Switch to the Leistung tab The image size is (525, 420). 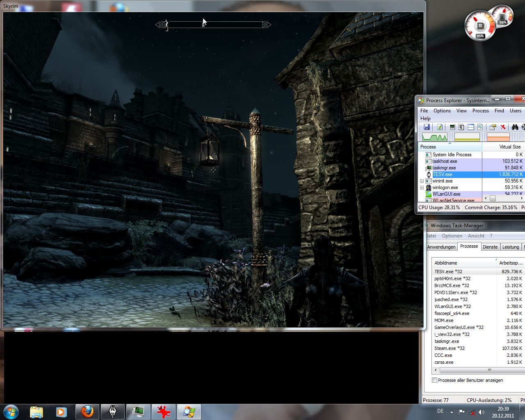[x=510, y=247]
